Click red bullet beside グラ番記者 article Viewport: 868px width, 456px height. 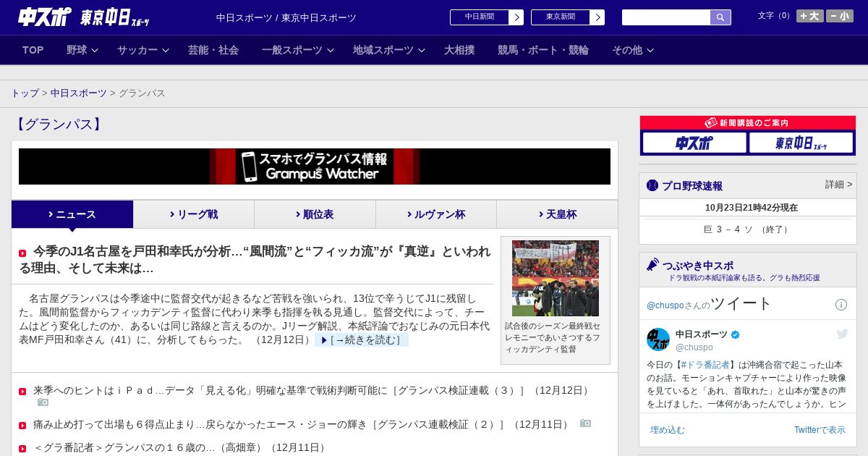pyautogui.click(x=22, y=449)
